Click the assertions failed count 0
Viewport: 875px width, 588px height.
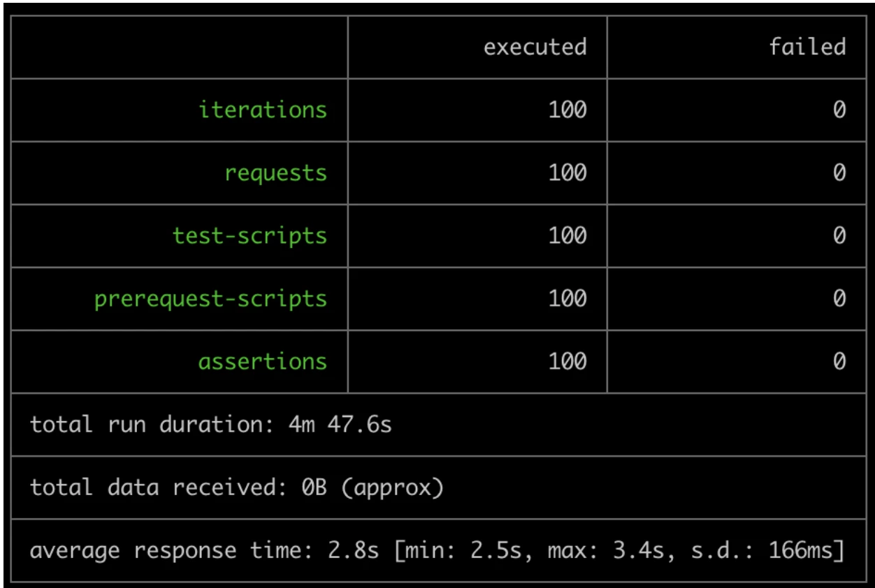pos(839,361)
